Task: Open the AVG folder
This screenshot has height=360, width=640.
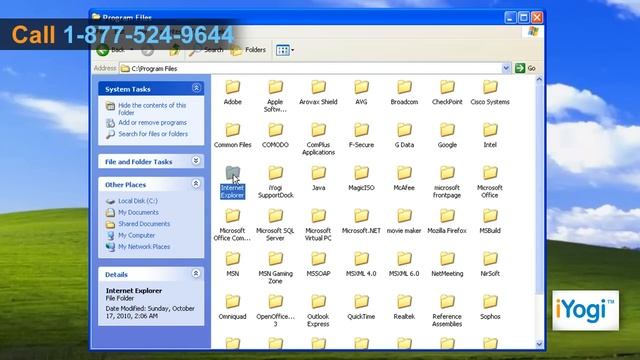Action: pos(361,93)
